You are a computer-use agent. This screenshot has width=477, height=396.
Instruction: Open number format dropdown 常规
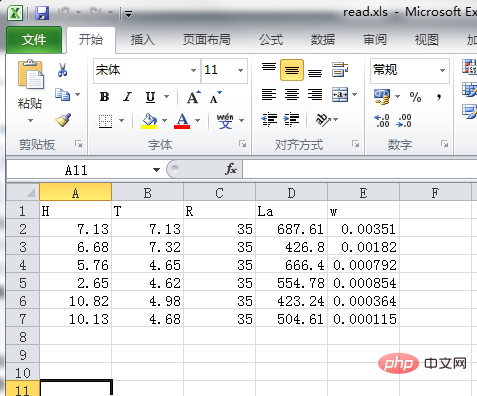click(x=442, y=70)
